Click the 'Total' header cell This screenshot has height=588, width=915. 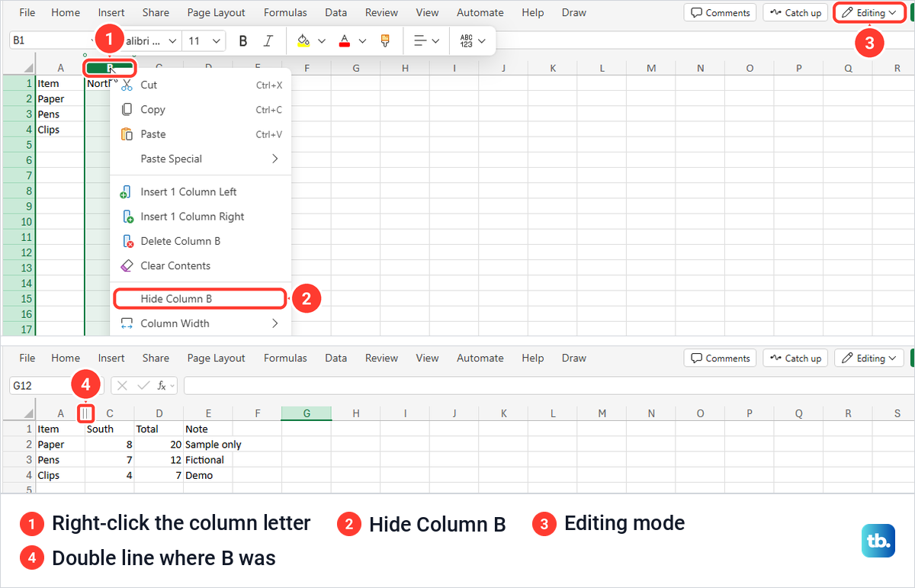coord(159,429)
